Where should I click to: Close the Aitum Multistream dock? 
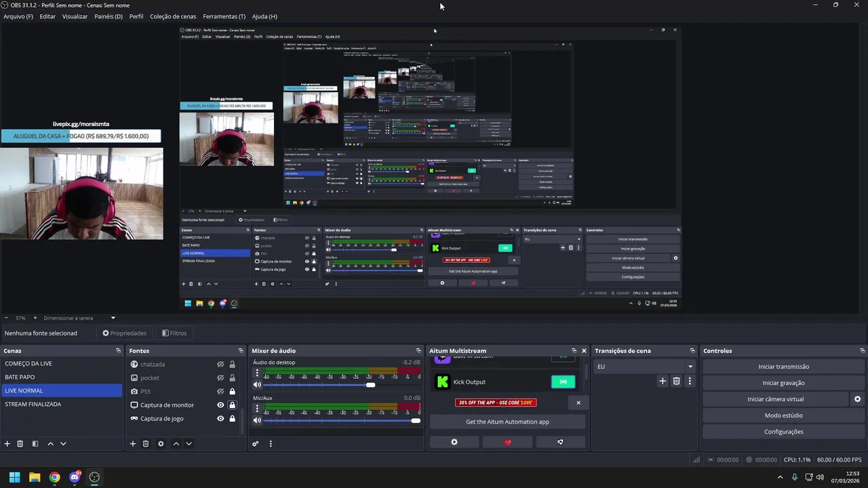point(584,351)
